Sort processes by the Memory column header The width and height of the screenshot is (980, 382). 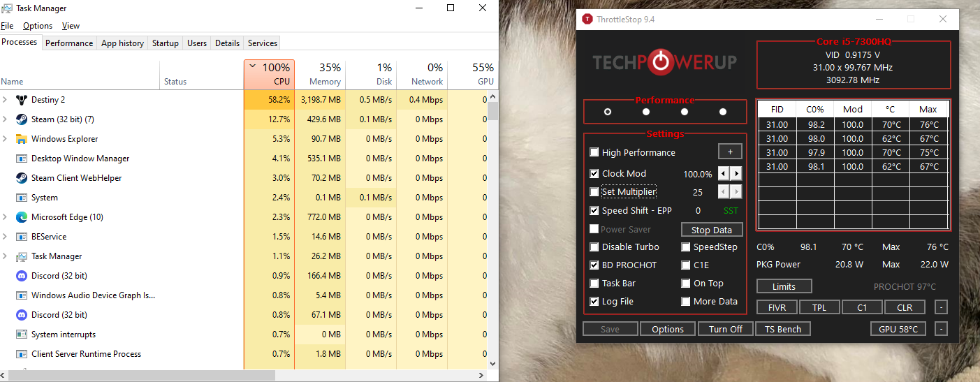point(320,75)
